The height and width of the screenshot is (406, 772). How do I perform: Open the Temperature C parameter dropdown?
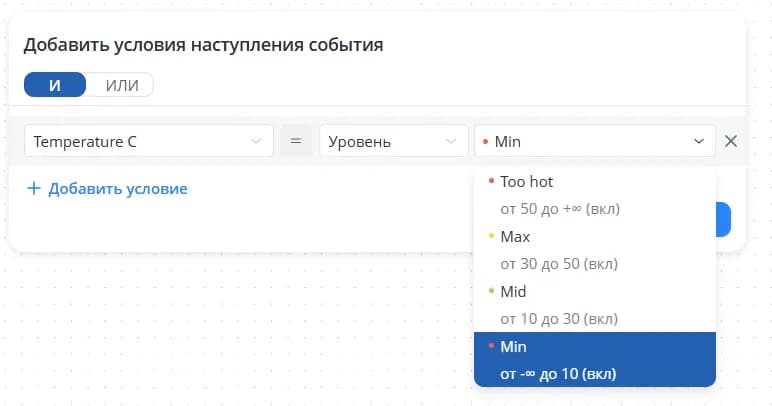149,141
